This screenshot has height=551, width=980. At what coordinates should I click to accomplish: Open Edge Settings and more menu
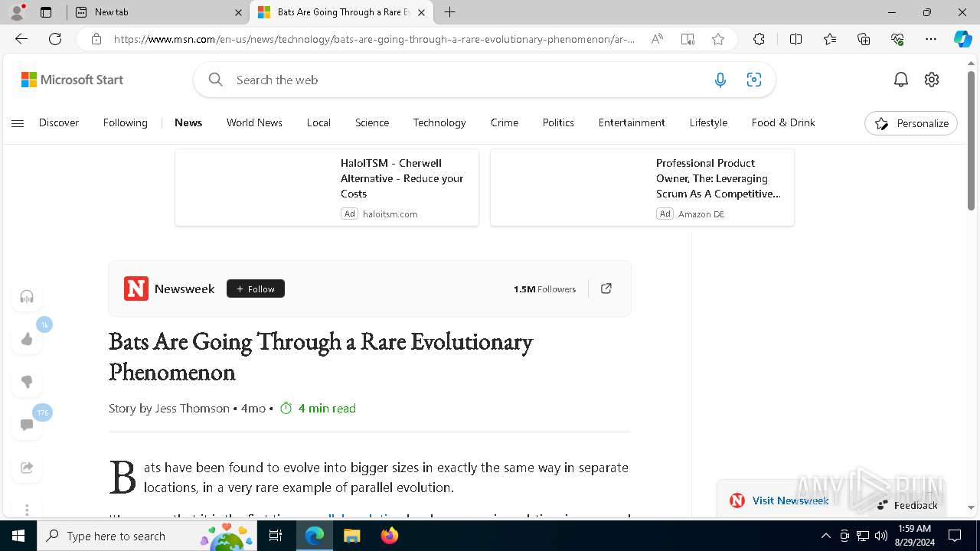pos(931,39)
